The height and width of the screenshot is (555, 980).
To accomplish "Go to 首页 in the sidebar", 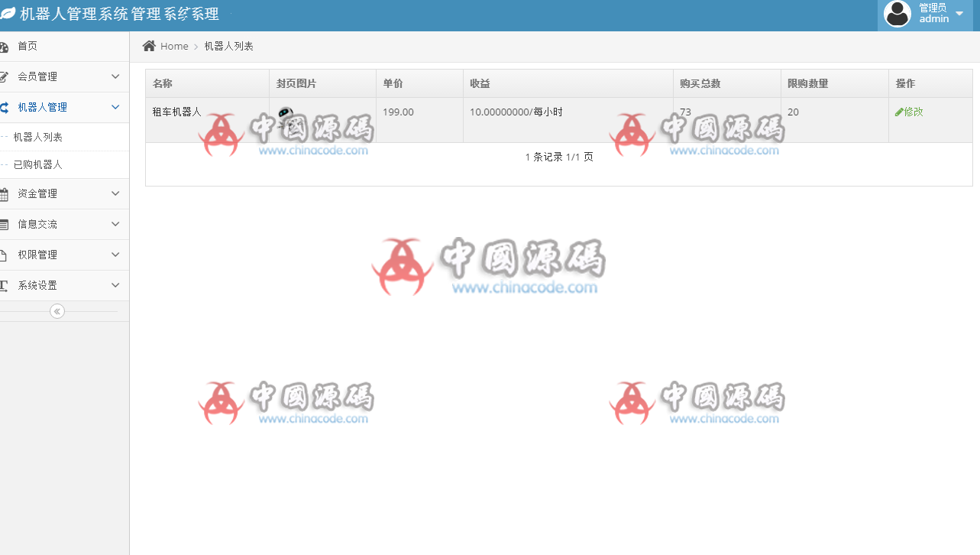I will click(x=27, y=47).
